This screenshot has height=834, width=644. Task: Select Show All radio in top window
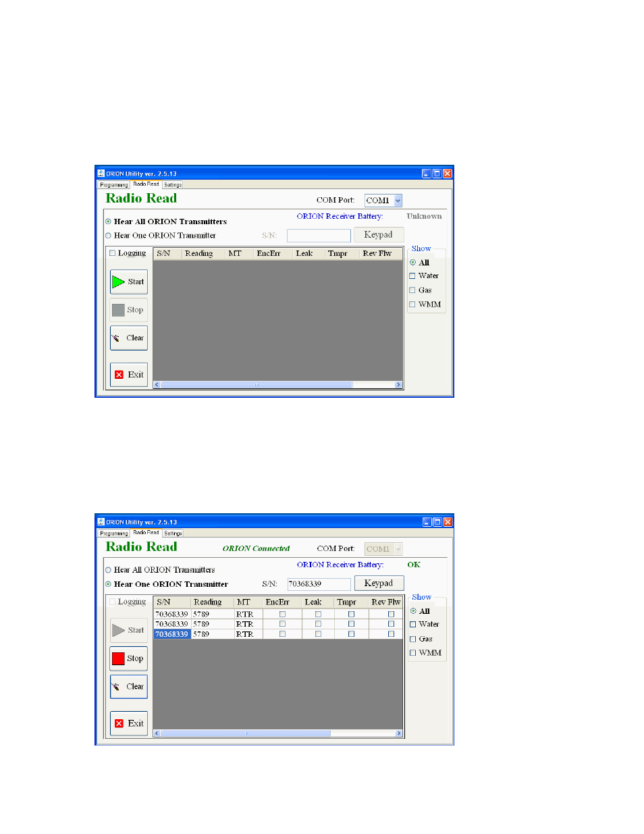[413, 263]
